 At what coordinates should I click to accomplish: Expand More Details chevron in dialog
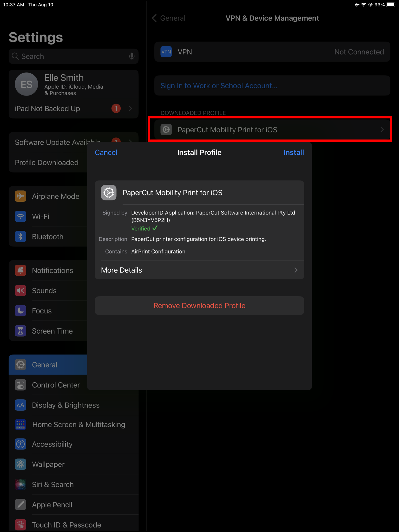(296, 270)
